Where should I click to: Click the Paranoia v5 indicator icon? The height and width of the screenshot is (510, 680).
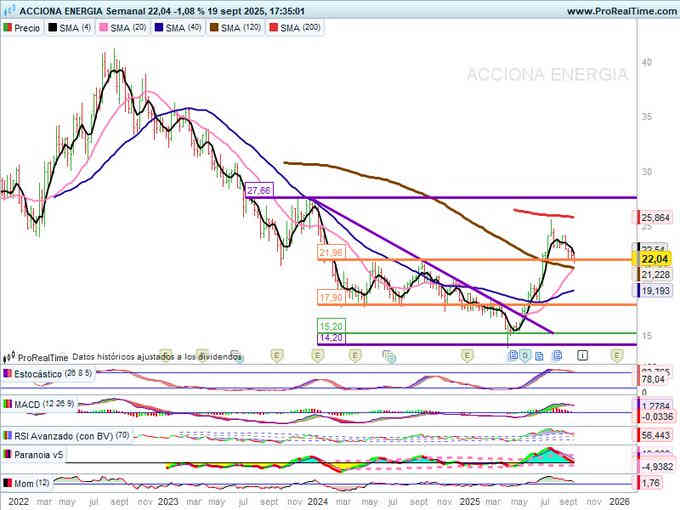pos(8,455)
